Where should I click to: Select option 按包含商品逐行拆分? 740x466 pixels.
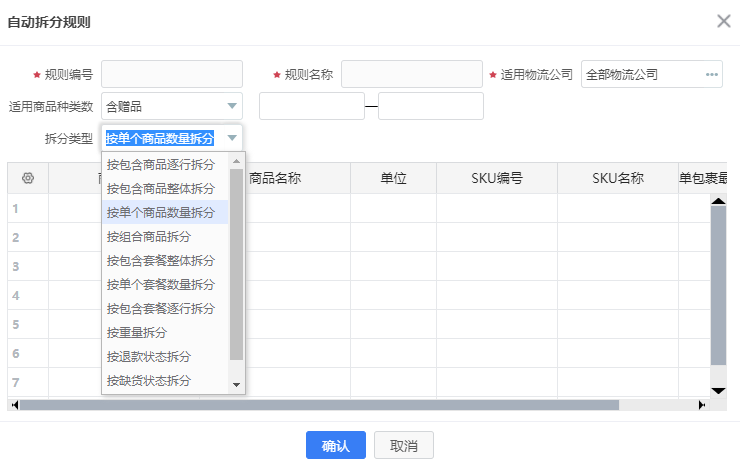(x=165, y=164)
